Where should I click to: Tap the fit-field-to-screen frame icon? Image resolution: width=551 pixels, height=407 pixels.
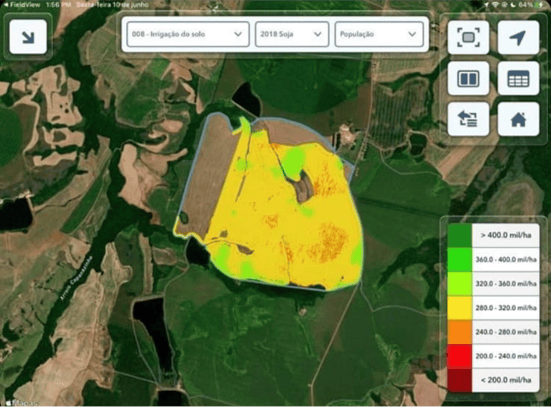(468, 37)
